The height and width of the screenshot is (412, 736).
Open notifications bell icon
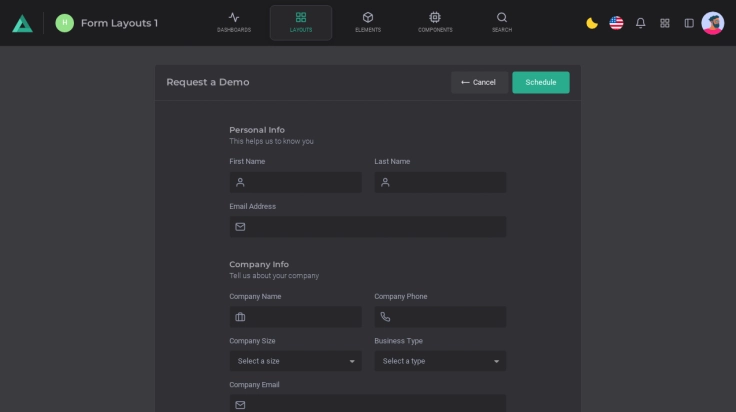pyautogui.click(x=641, y=23)
